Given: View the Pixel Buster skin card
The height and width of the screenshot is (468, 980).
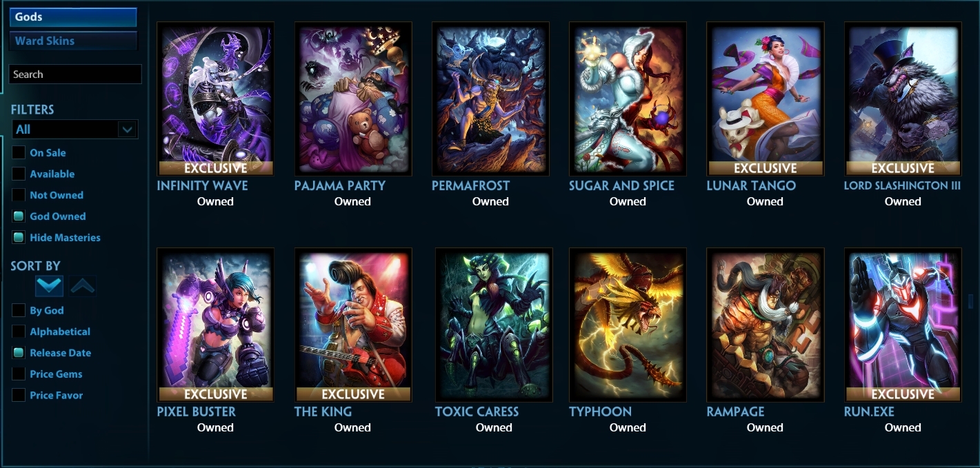Looking at the screenshot, I should [x=215, y=325].
